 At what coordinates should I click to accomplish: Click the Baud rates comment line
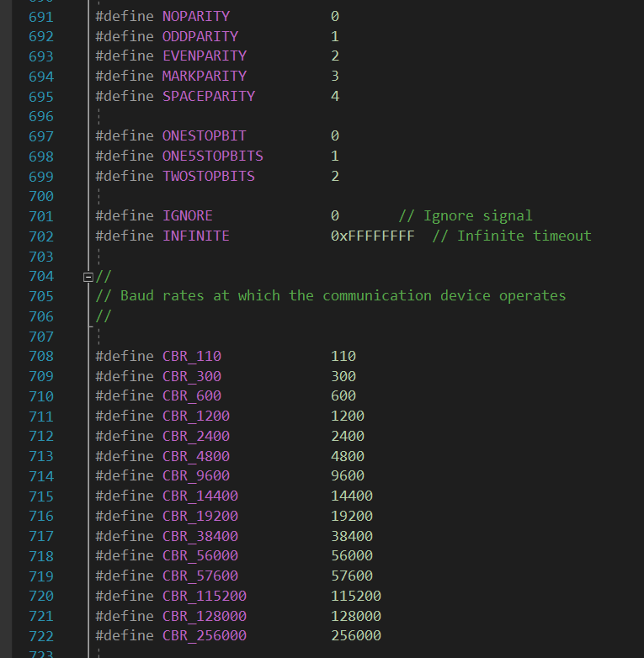(x=330, y=296)
